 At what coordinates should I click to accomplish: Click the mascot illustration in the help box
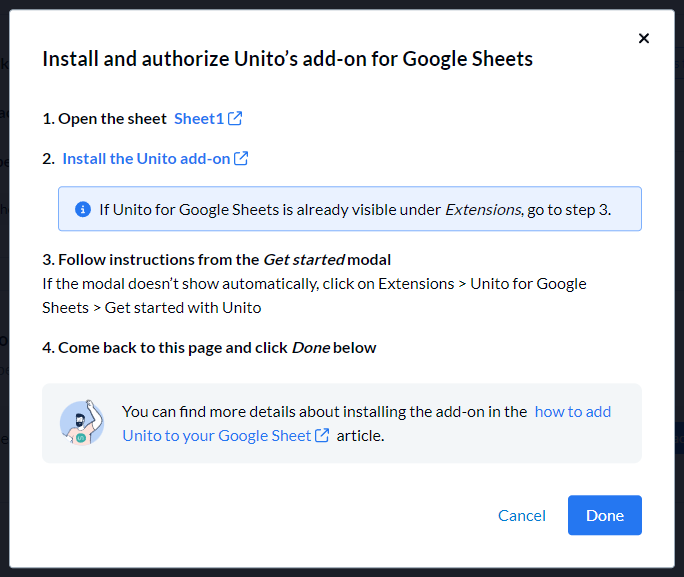82,423
